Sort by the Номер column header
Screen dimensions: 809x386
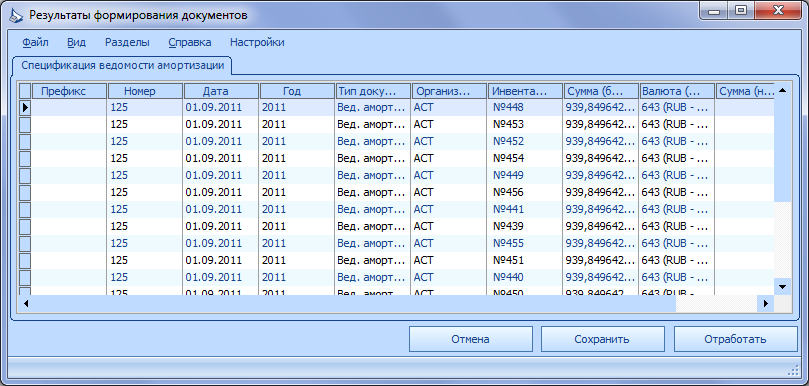[145, 91]
